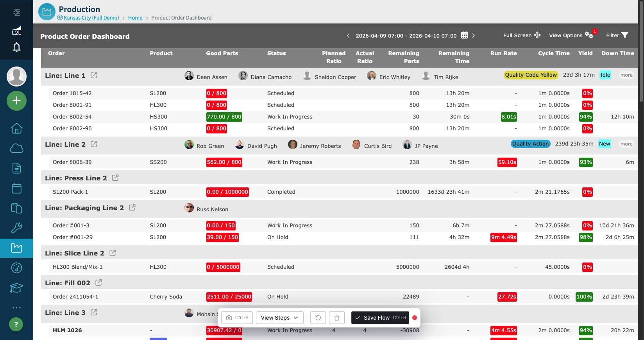Viewport: 644px width, 340px height.
Task: Expand more details for Line 1
Action: 626,75
